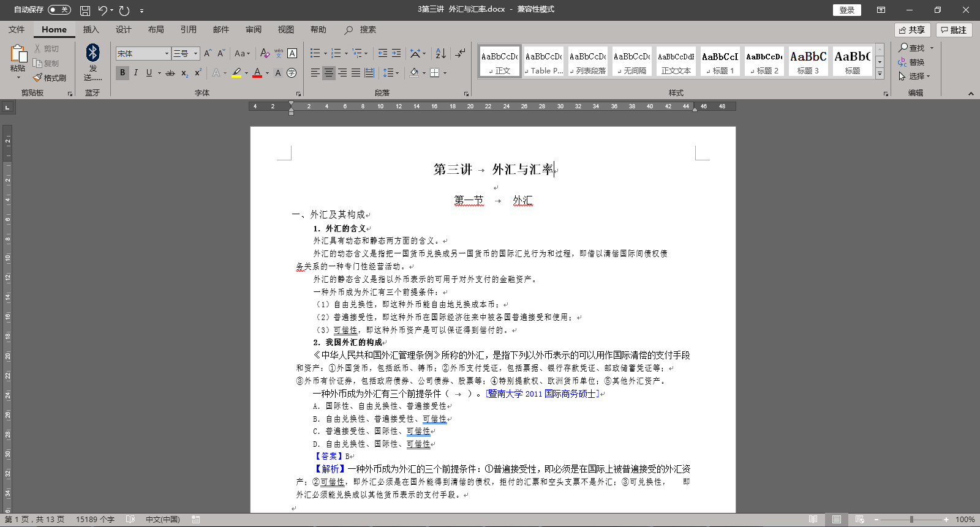Switch to the 审阅 (Review) tab
Screen dimensions: 980x527
(x=253, y=29)
